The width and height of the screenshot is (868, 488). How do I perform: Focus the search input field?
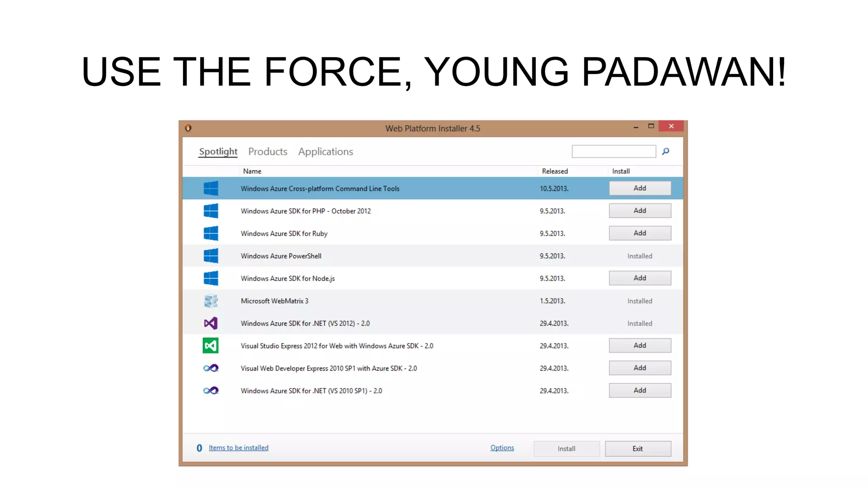(x=614, y=151)
